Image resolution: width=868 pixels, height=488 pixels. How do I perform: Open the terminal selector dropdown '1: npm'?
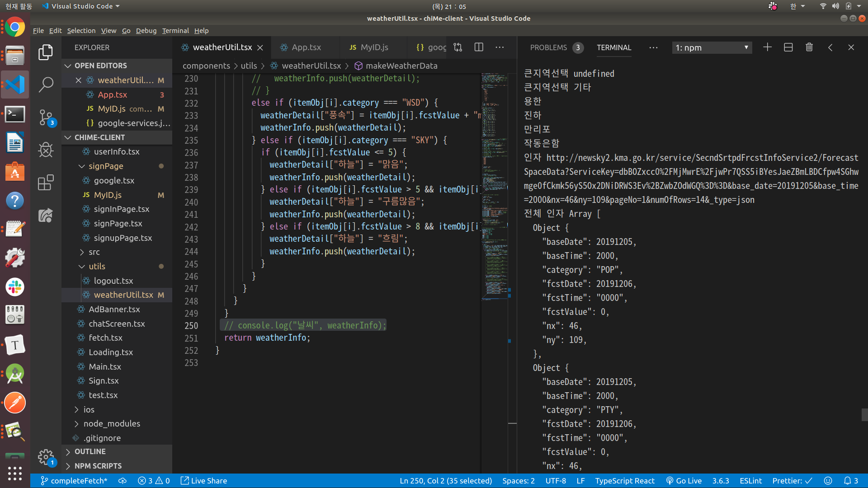pyautogui.click(x=712, y=47)
